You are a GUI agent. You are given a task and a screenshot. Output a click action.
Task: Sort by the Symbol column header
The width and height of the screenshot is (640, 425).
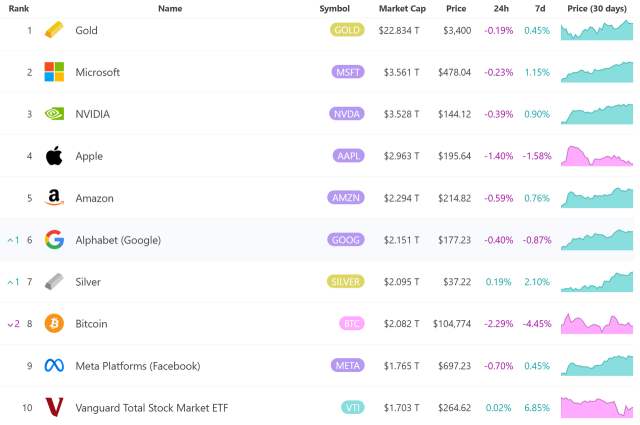(x=334, y=9)
